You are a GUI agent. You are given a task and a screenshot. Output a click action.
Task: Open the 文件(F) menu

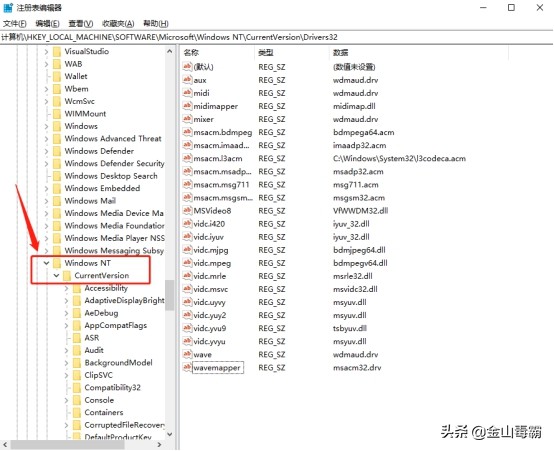pos(14,24)
